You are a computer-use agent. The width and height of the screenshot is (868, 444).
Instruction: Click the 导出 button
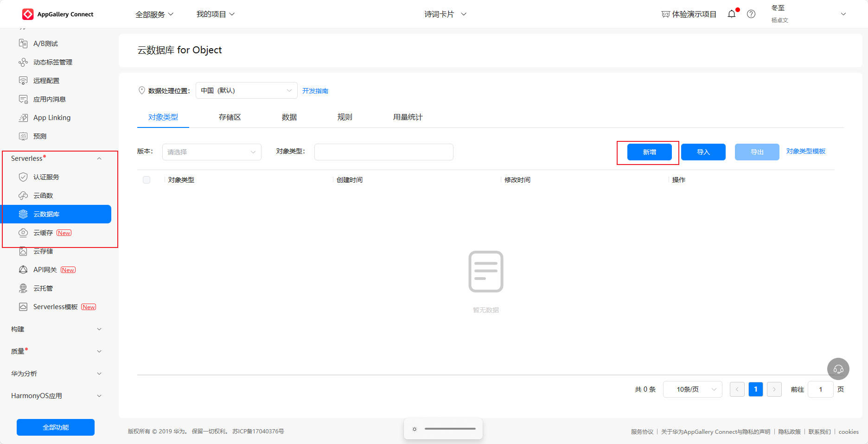[757, 152]
